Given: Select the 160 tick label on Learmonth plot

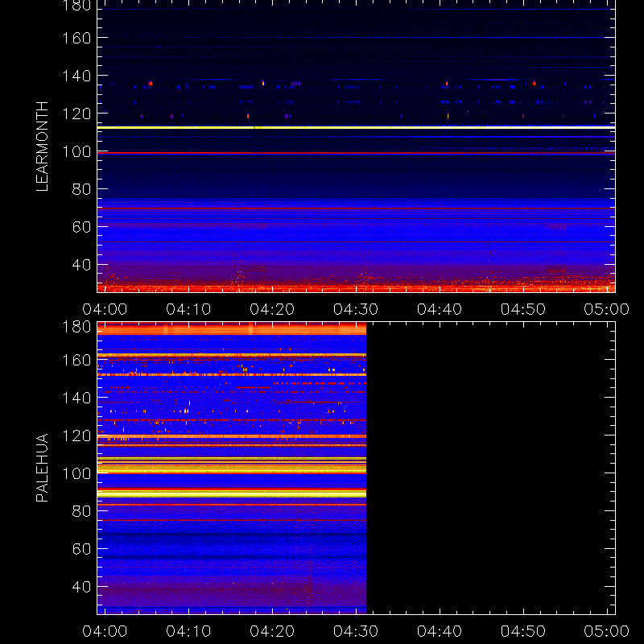Looking at the screenshot, I should tap(76, 38).
